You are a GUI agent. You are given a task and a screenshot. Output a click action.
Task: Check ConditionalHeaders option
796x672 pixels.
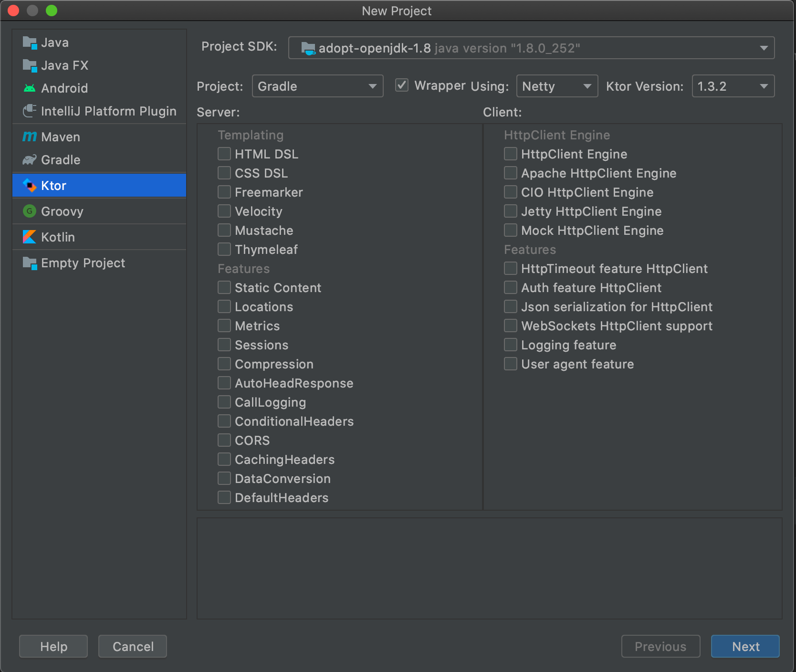[x=224, y=421]
